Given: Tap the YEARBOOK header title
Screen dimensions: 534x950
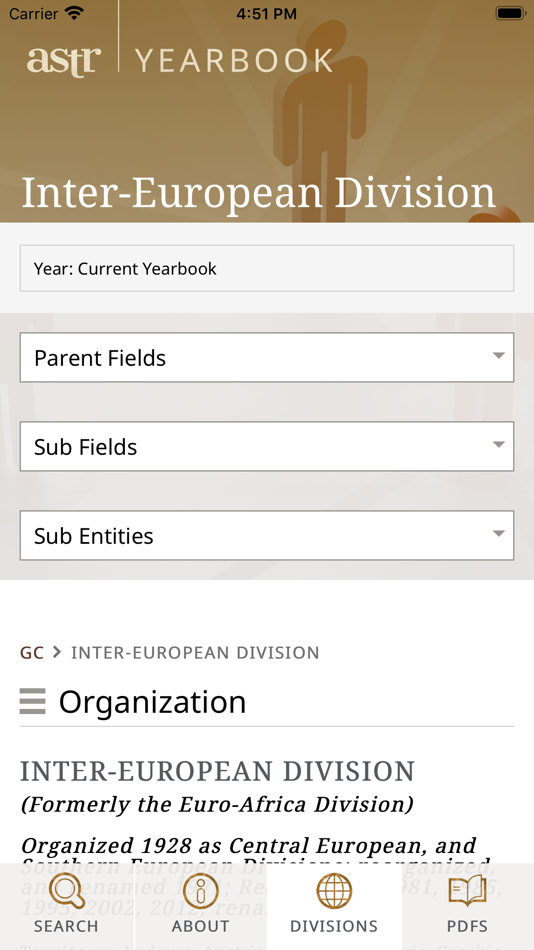Looking at the screenshot, I should pos(234,61).
